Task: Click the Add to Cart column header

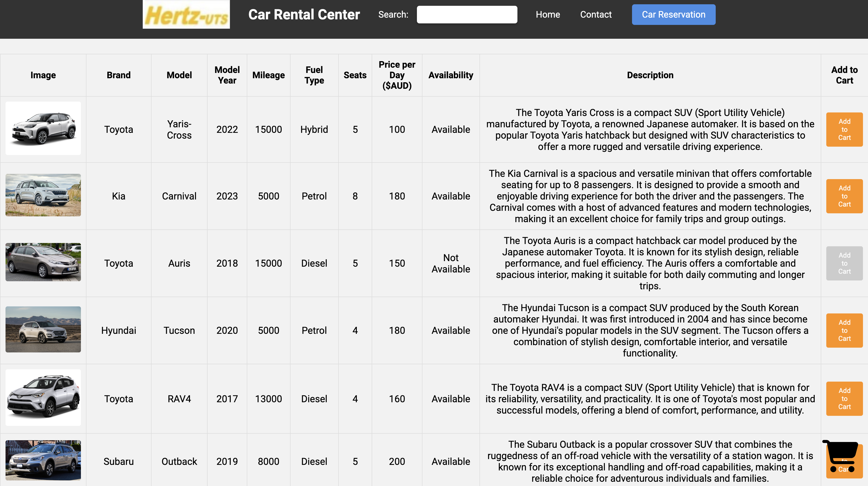Action: point(844,75)
